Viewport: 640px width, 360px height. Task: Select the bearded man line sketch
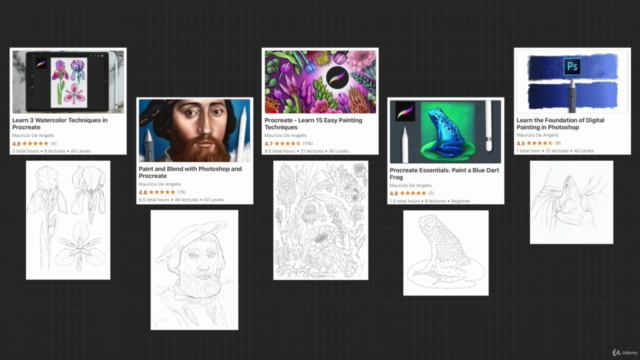pyautogui.click(x=194, y=270)
